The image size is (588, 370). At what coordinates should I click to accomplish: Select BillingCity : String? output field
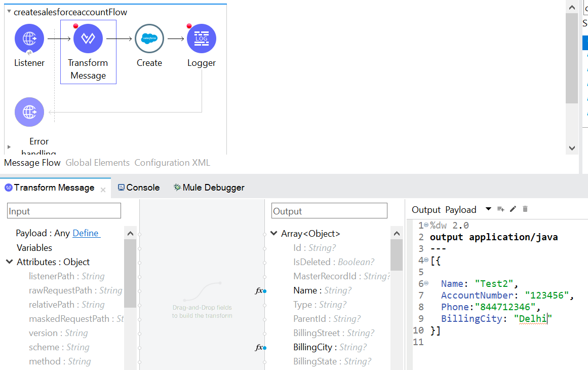pos(330,348)
